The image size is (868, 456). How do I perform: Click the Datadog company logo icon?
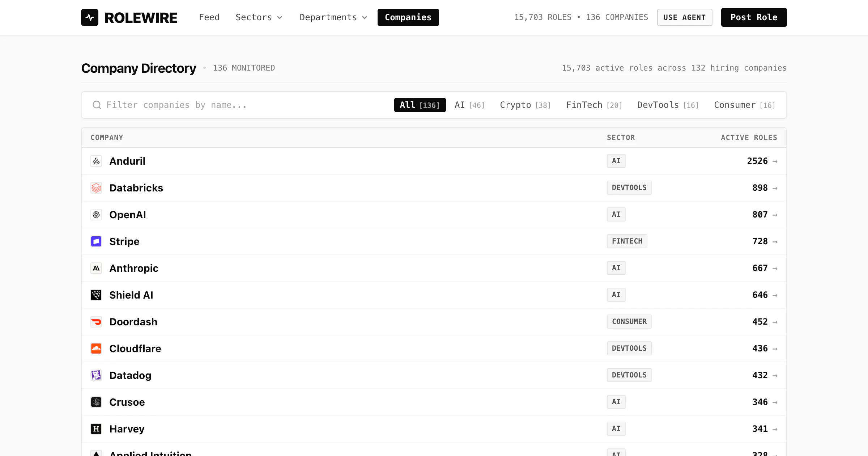click(96, 375)
